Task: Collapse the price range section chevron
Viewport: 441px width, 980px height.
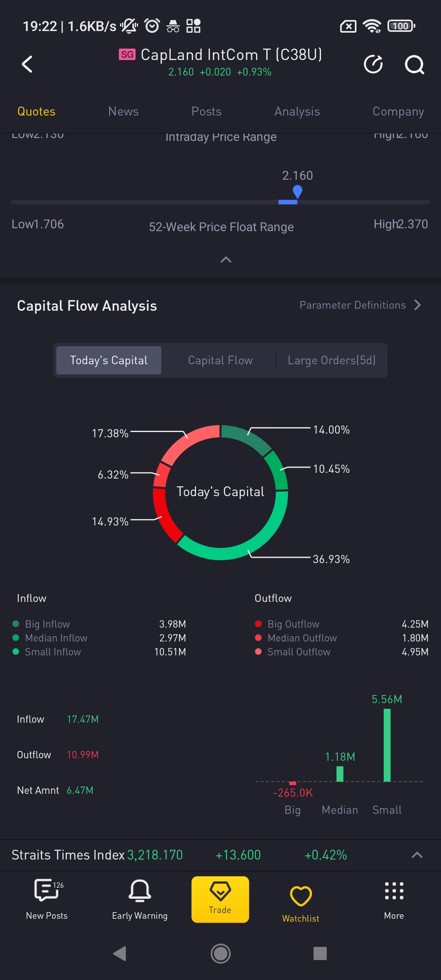Action: (226, 260)
